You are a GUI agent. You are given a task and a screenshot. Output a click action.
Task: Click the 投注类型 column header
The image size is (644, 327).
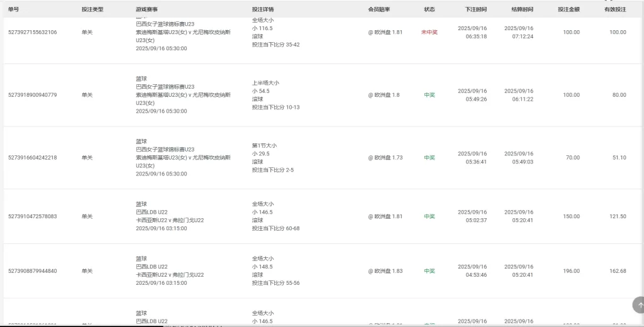click(92, 9)
